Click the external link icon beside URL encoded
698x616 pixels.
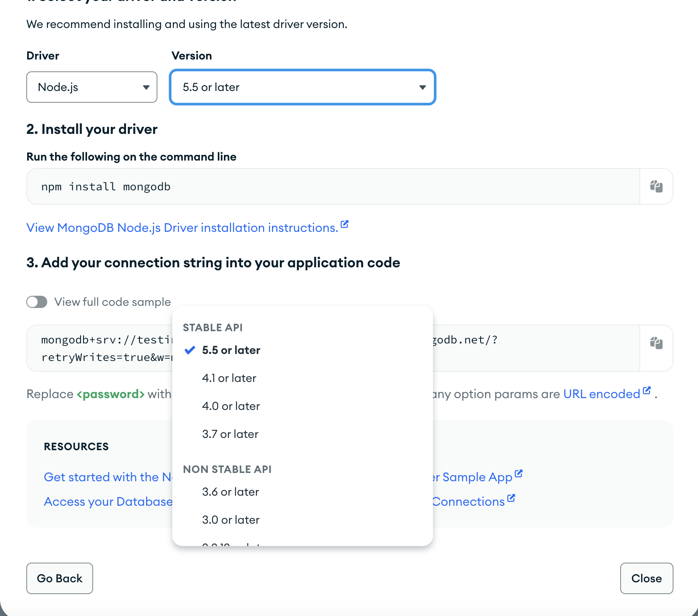(647, 391)
